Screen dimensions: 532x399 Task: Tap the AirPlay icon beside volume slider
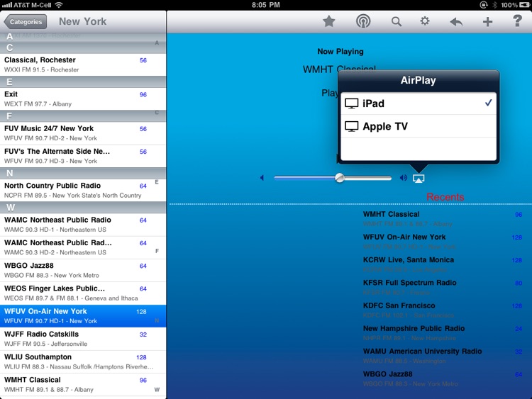[419, 179]
